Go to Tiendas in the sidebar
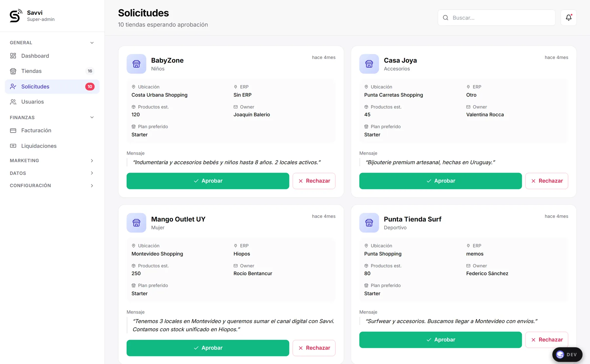 click(x=52, y=71)
